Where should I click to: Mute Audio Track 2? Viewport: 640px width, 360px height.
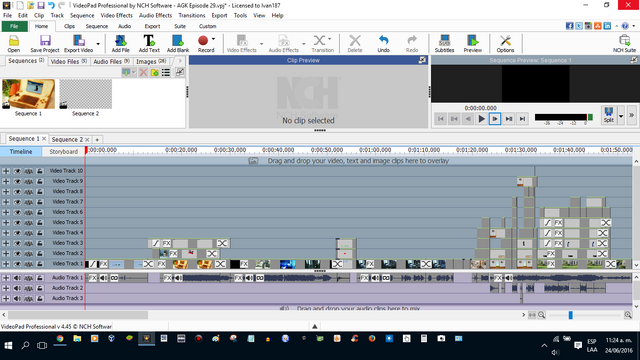(x=17, y=288)
